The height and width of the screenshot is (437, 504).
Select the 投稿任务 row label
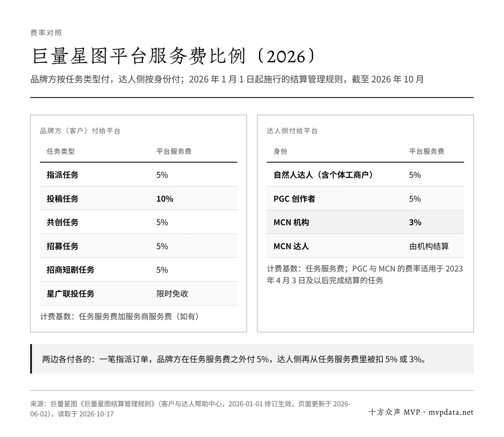tap(62, 199)
